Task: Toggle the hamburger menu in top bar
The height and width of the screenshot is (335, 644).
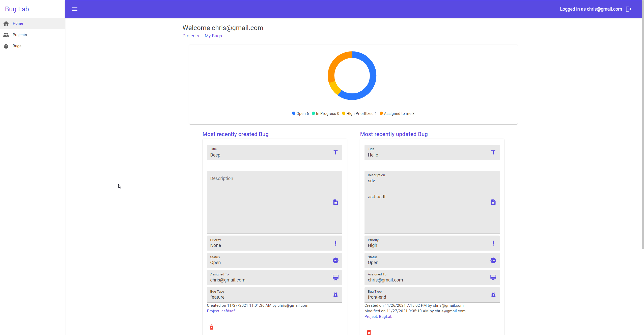Action: tap(75, 9)
